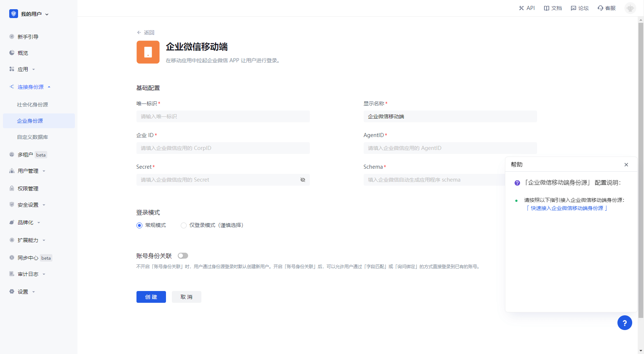Select 仅登录模式 radio button

[x=184, y=225]
